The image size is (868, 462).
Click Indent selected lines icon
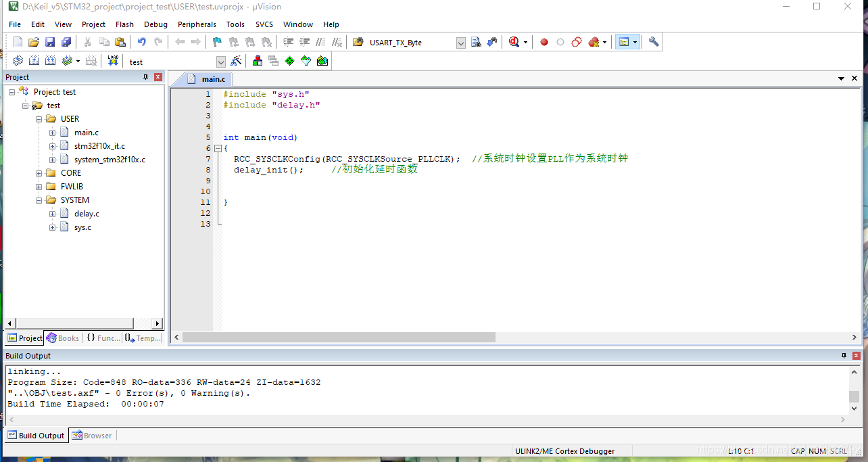(x=289, y=42)
